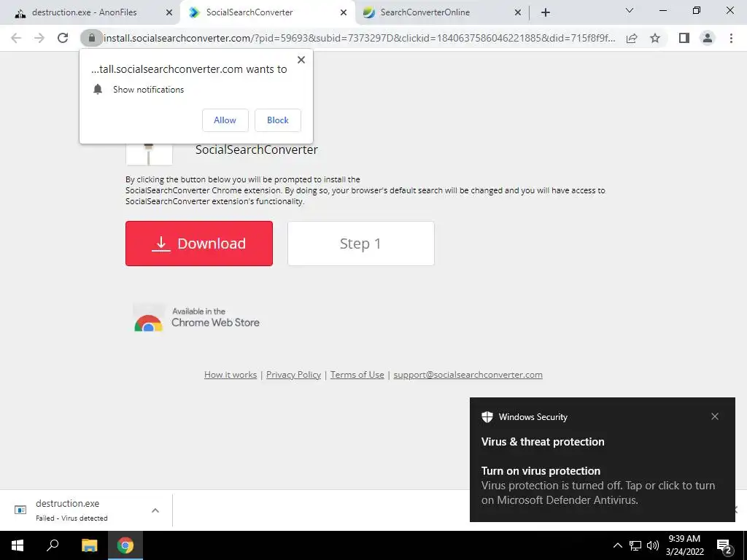This screenshot has height=560, width=747.
Task: Click the browser forward arrow
Action: pyautogui.click(x=39, y=38)
